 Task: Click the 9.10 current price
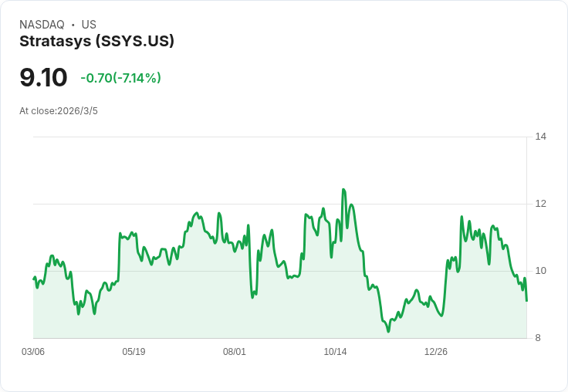(x=43, y=78)
